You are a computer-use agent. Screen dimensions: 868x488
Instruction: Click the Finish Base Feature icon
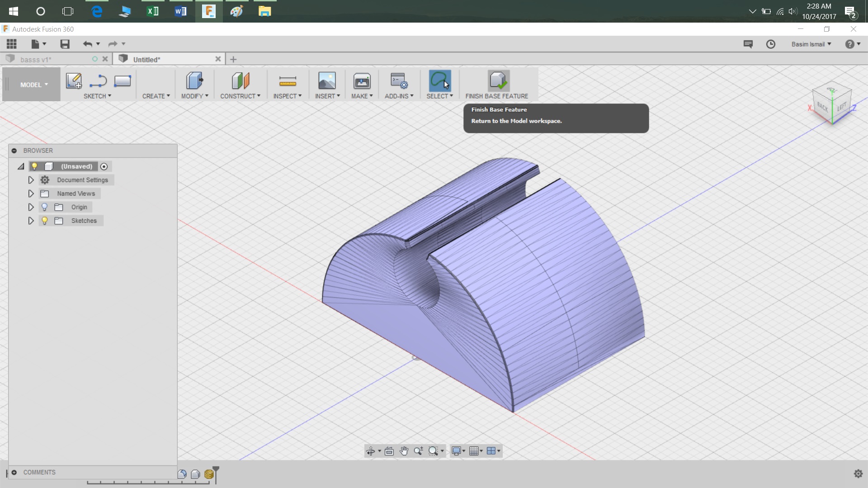point(498,80)
